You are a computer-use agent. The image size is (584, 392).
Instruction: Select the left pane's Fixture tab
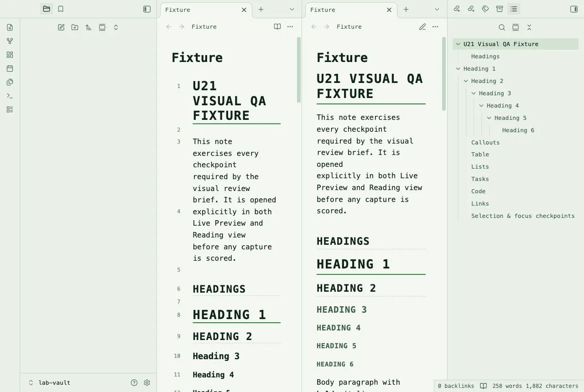pos(206,10)
